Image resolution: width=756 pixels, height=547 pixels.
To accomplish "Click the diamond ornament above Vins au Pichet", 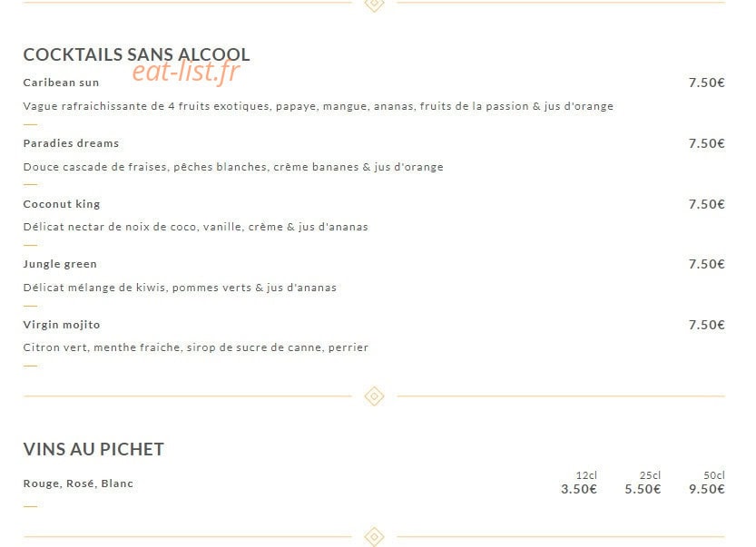I will pyautogui.click(x=374, y=396).
